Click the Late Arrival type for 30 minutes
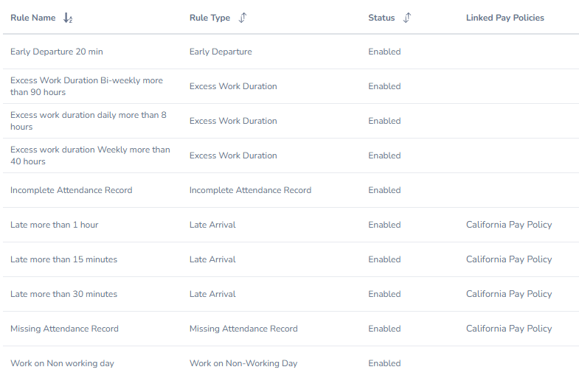Screen dimensions: 579x392 click(212, 294)
